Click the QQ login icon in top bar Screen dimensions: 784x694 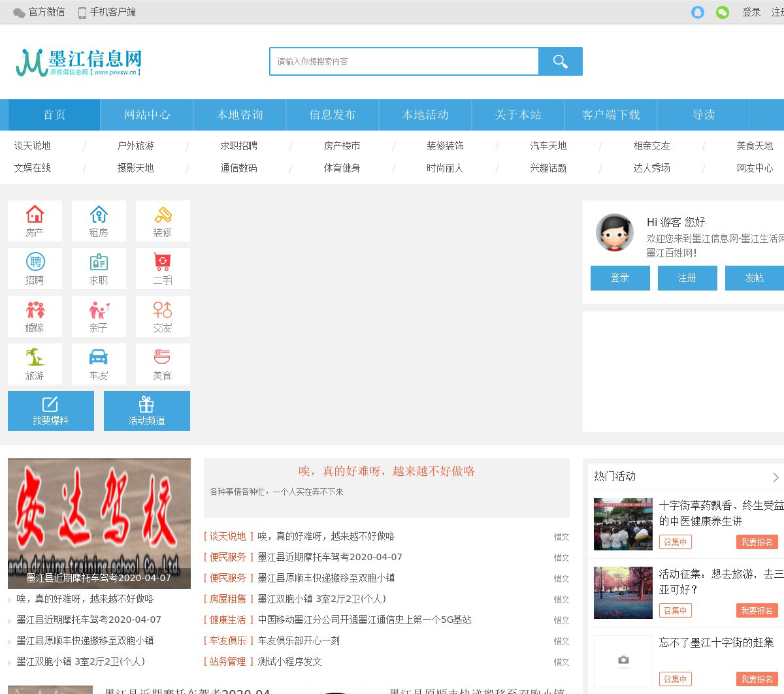(x=698, y=12)
